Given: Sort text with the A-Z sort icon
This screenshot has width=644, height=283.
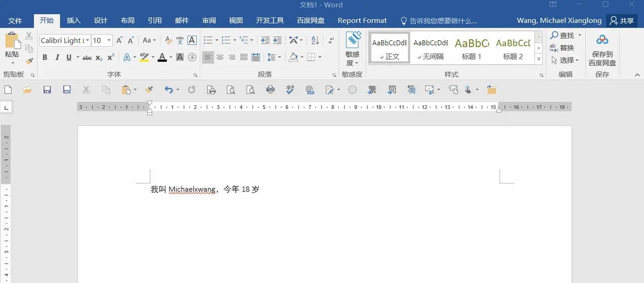Looking at the screenshot, I should coord(315,40).
